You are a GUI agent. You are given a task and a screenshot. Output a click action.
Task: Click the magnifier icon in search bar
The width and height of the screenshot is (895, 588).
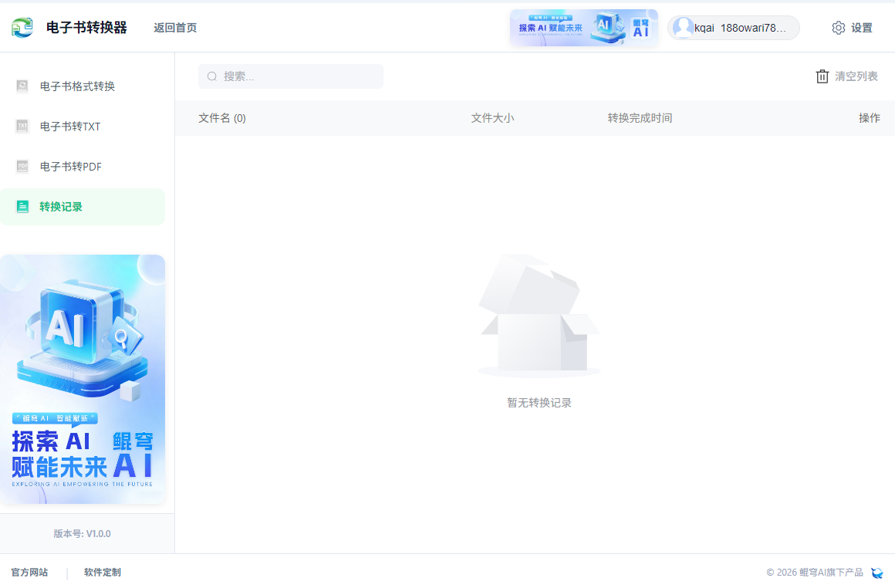(x=211, y=76)
